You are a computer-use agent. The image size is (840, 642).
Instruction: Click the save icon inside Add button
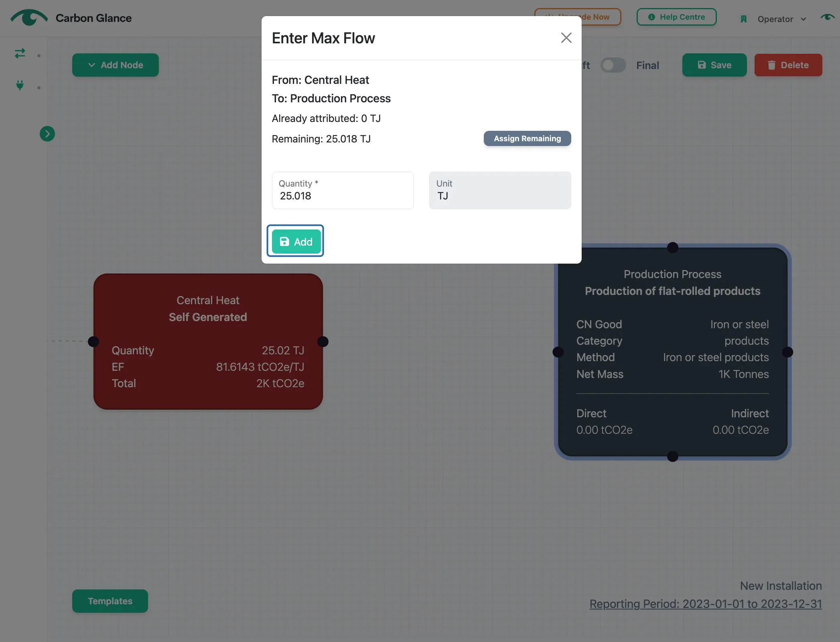(x=284, y=242)
